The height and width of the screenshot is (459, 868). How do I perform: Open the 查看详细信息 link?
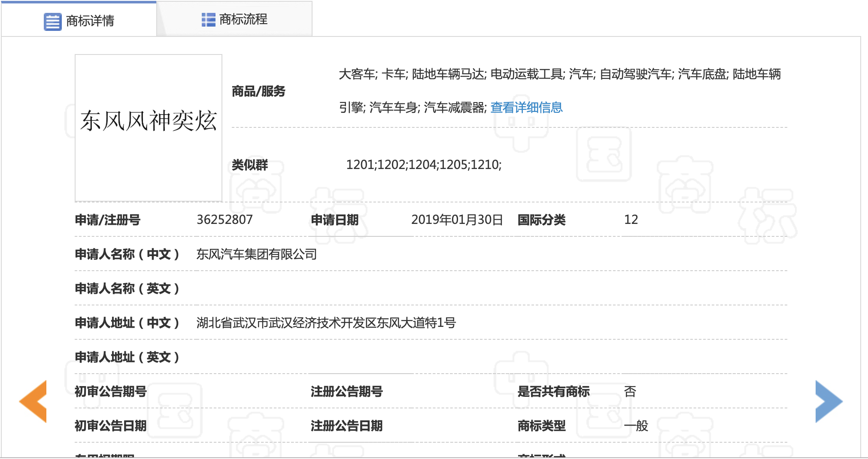coord(526,107)
